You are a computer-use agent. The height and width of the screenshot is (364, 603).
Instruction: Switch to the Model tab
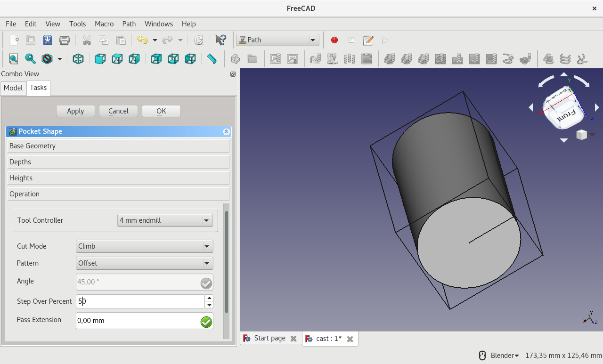coord(13,88)
